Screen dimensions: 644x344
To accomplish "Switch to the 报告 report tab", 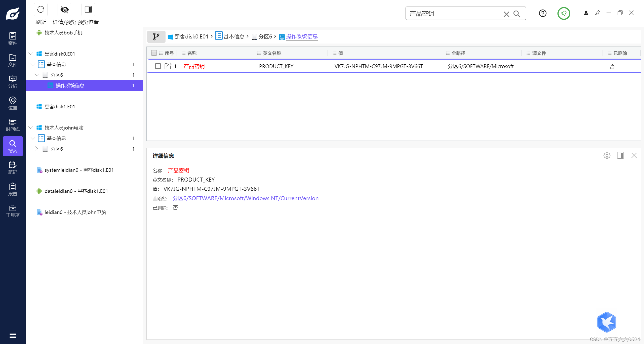I will 13,189.
